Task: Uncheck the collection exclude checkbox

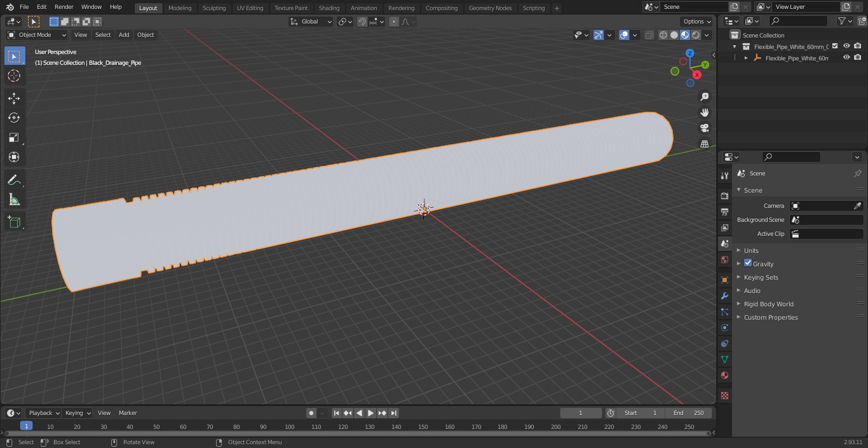Action: click(835, 46)
